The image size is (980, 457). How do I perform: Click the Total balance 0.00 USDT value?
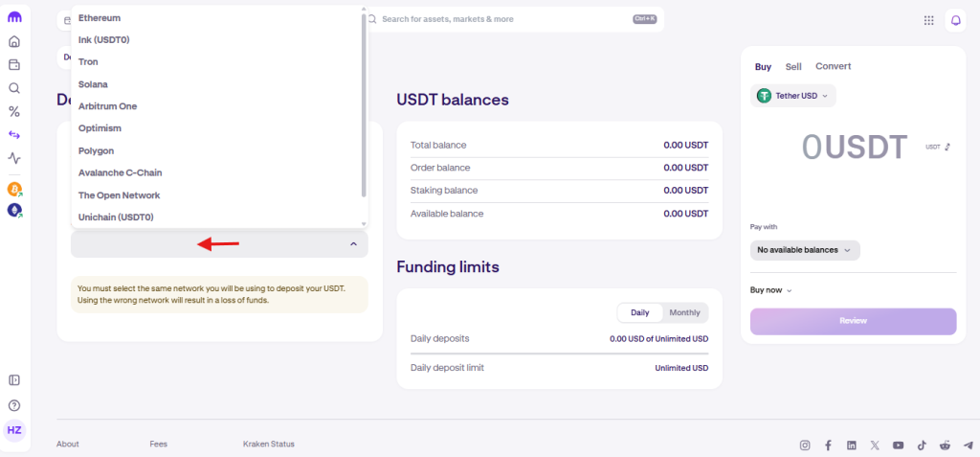pos(685,146)
